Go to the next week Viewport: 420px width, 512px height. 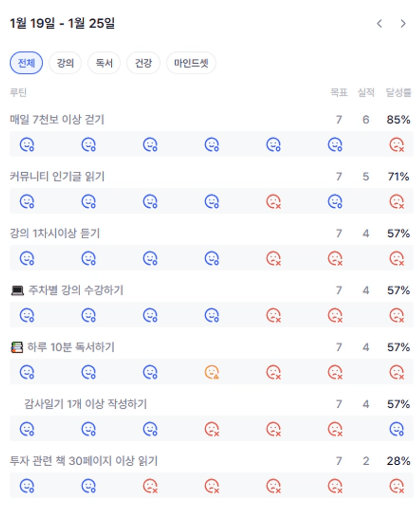pos(403,23)
